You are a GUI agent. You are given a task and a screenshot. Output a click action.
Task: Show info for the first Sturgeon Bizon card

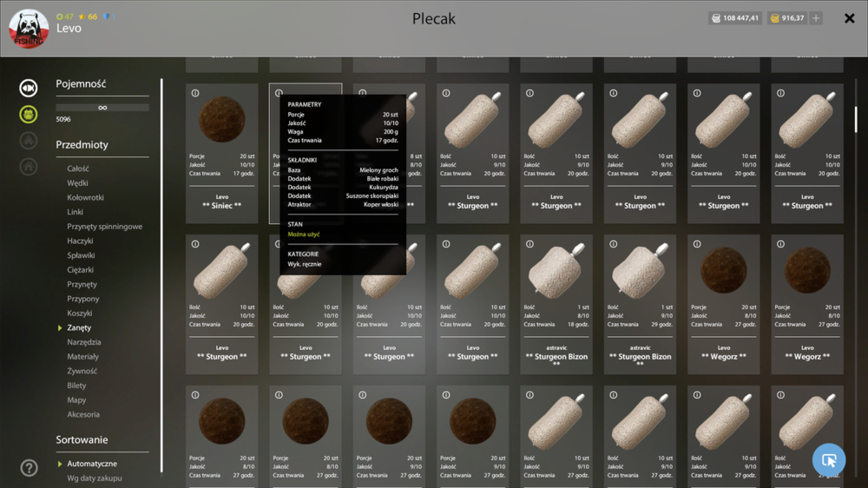tap(529, 244)
